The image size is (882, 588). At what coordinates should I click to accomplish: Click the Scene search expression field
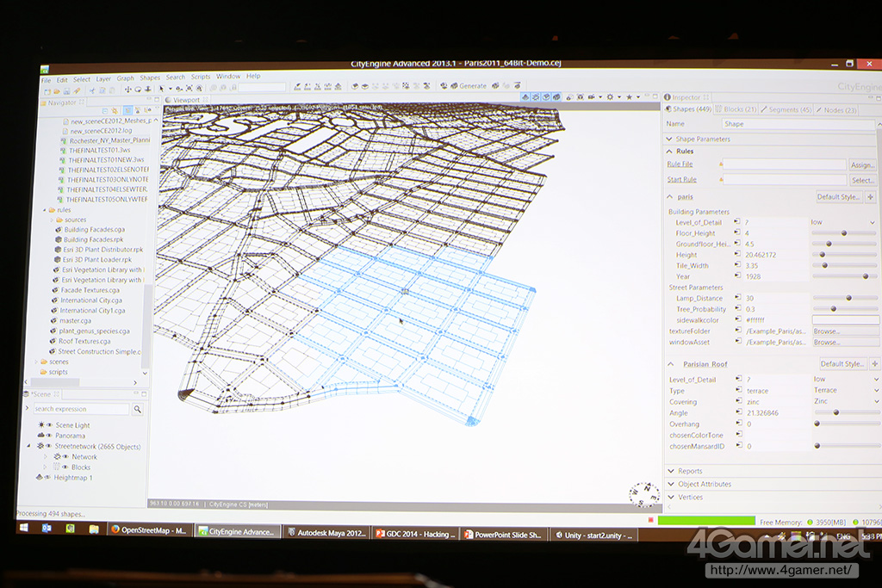coord(81,409)
